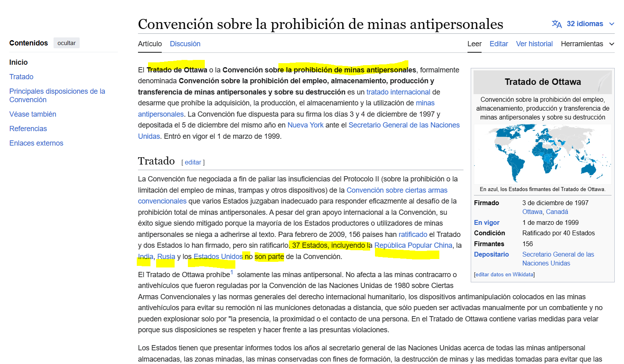
Task: Click the map caption 'En azul, los Estados firmantes'
Action: tap(542, 189)
